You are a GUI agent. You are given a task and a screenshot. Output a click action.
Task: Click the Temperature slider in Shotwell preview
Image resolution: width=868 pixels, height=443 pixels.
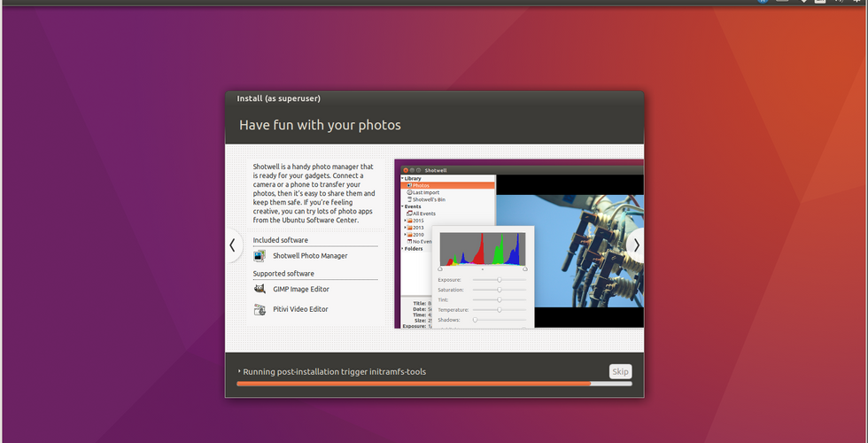pyautogui.click(x=499, y=309)
